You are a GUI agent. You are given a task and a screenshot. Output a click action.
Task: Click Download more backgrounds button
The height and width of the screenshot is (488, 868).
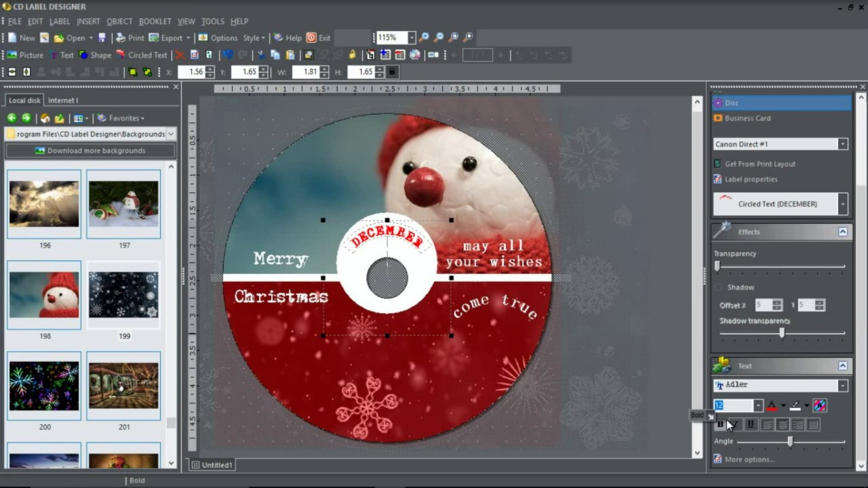(90, 150)
